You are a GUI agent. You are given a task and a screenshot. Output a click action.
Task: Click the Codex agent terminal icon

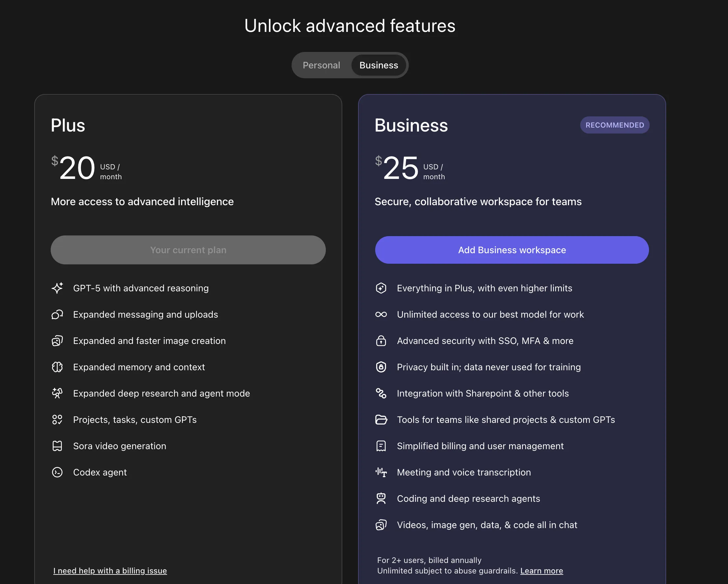click(x=57, y=472)
